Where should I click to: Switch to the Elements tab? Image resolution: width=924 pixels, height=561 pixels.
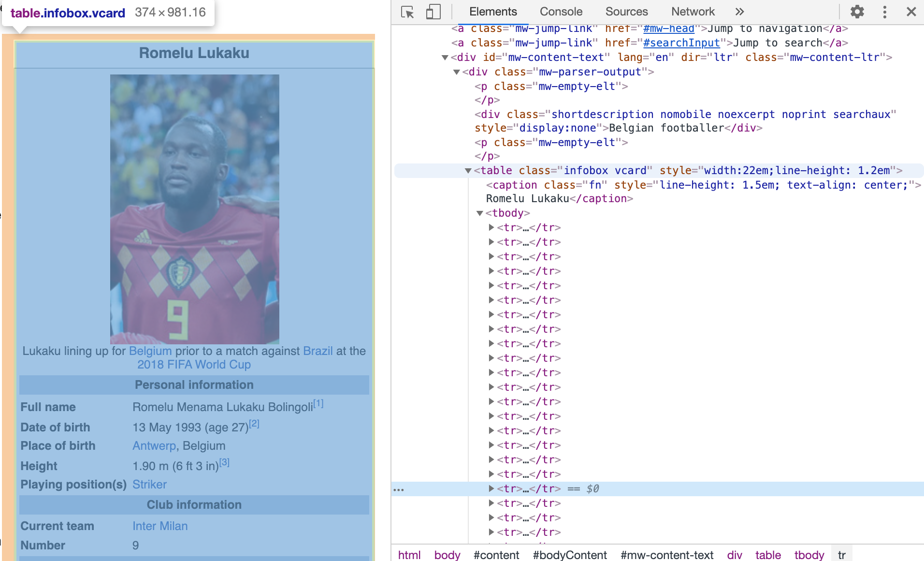point(493,12)
